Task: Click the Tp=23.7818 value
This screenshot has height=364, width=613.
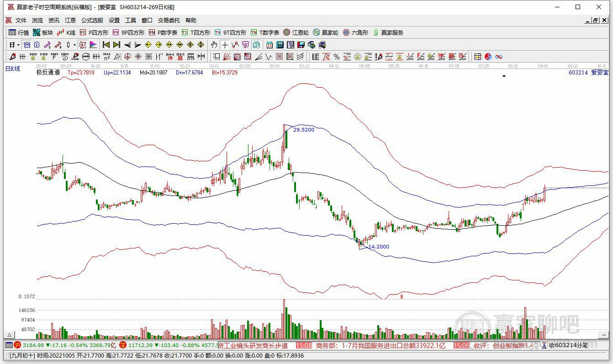Action: pyautogui.click(x=81, y=72)
